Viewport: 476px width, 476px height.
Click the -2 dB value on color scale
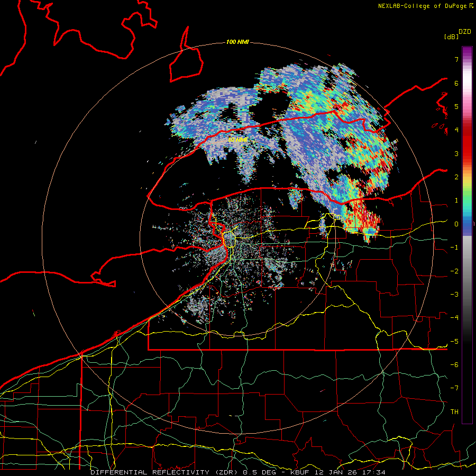coord(454,271)
